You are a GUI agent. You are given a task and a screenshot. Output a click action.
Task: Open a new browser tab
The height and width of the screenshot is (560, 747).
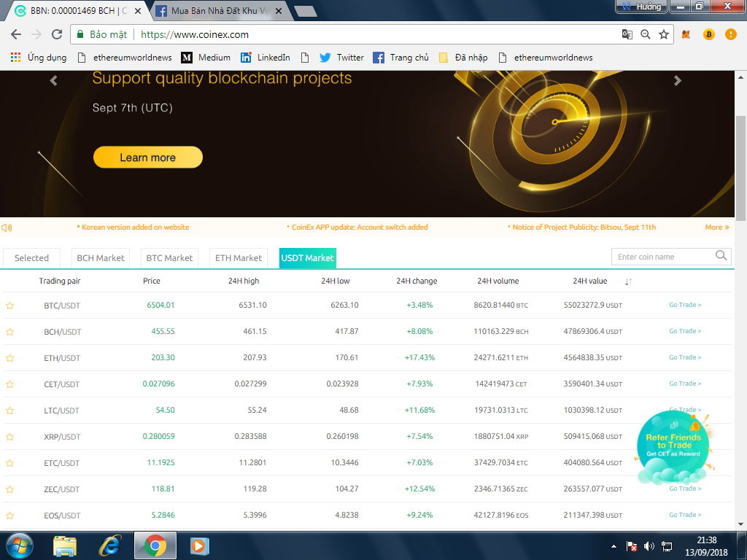click(306, 11)
